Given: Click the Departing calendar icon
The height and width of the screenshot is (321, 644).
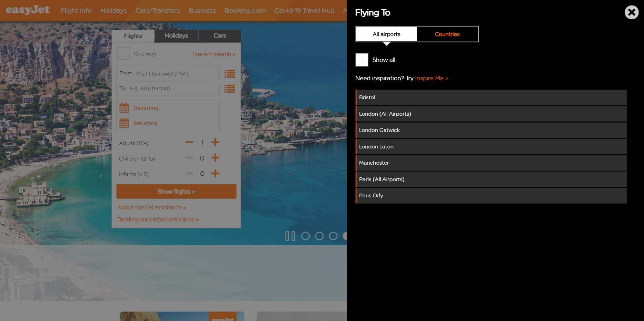Looking at the screenshot, I should pyautogui.click(x=124, y=108).
